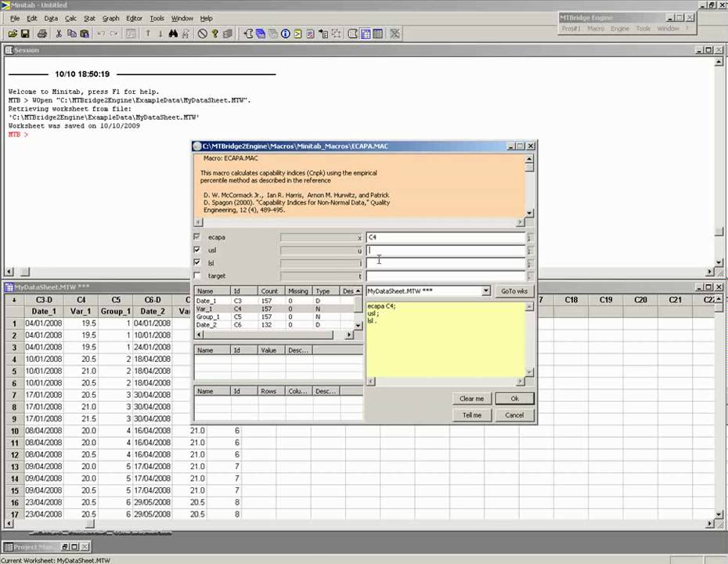The image size is (728, 564).
Task: Click the Session window vertical scrollbar down arrow
Action: (719, 262)
